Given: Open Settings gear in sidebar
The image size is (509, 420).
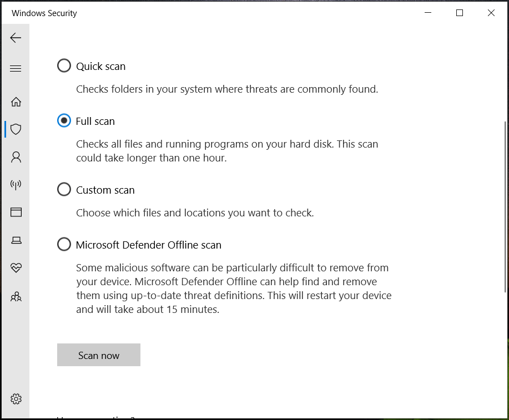Looking at the screenshot, I should point(16,399).
